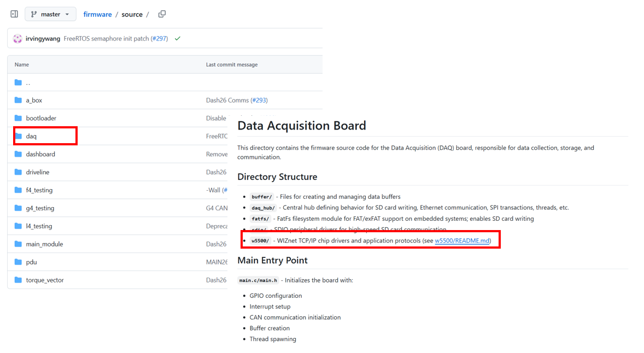Open the driveline directory
This screenshot has height=353, width=644.
(37, 172)
